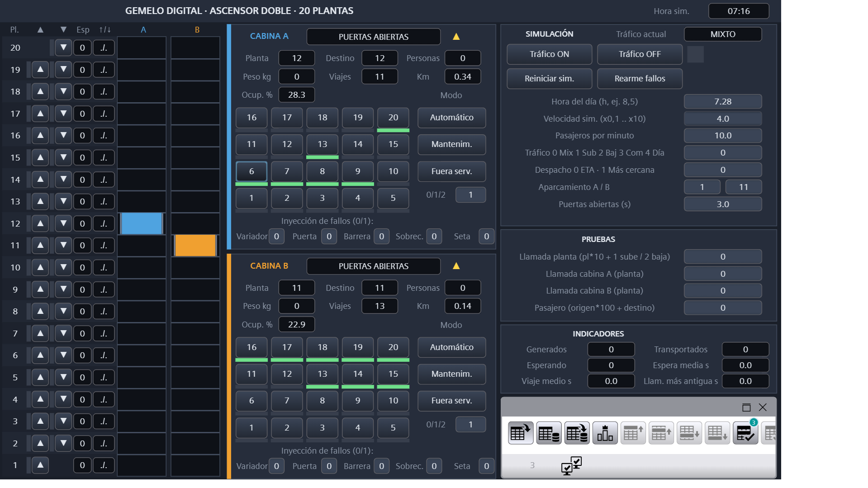Image resolution: width=868 pixels, height=488 pixels.
Task: Call elevator down from floor 20
Action: click(x=63, y=47)
